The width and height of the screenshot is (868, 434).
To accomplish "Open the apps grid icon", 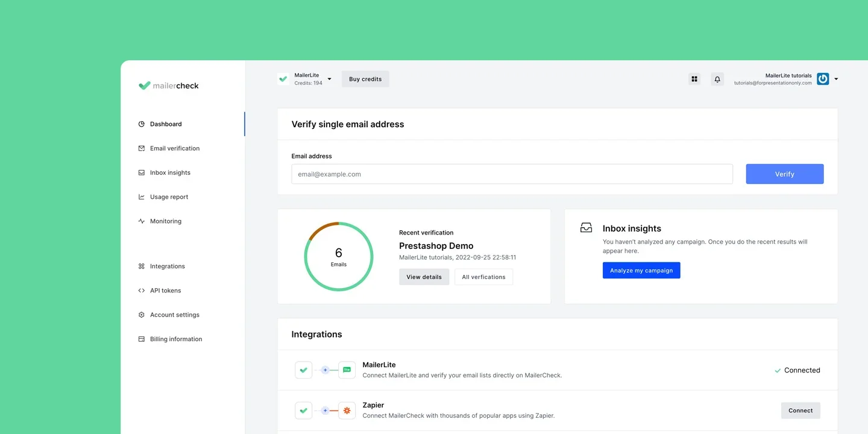I will (x=694, y=79).
